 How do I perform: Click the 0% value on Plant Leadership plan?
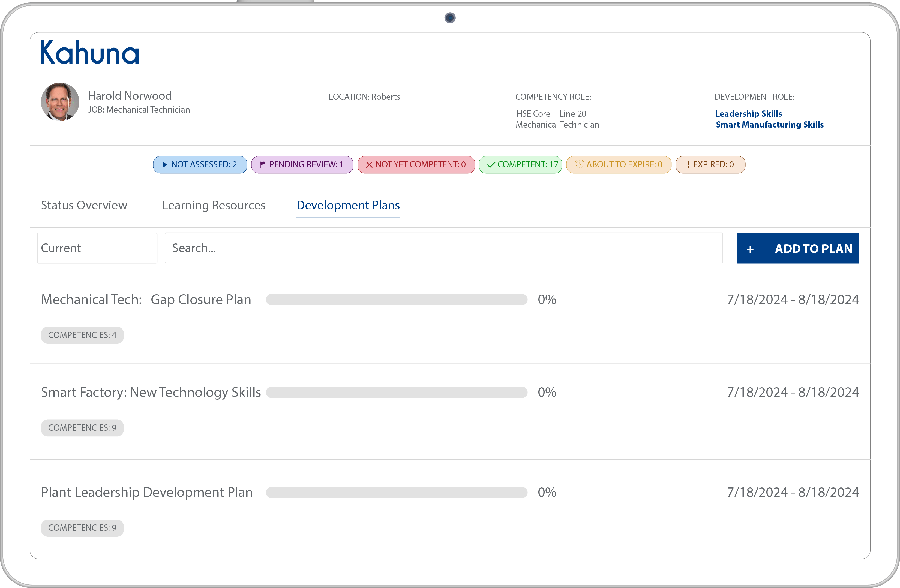547,492
